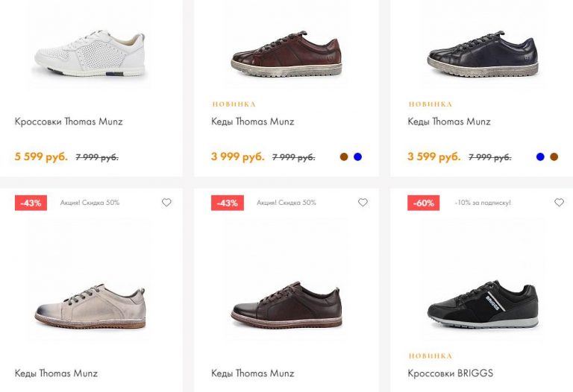Add grey Thomas Munz sneakers to wishlist
The height and width of the screenshot is (392, 573).
tap(166, 203)
